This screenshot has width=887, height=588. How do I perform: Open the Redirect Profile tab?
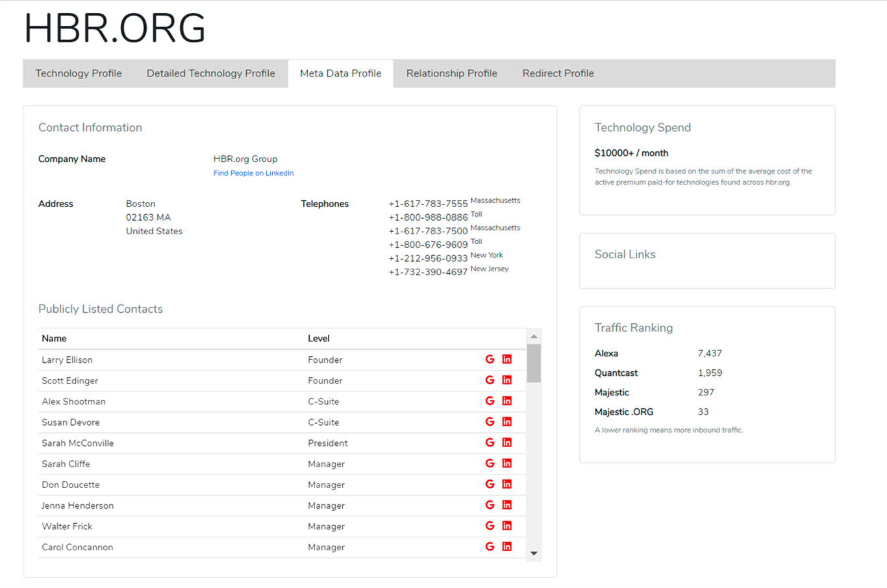pyautogui.click(x=558, y=73)
